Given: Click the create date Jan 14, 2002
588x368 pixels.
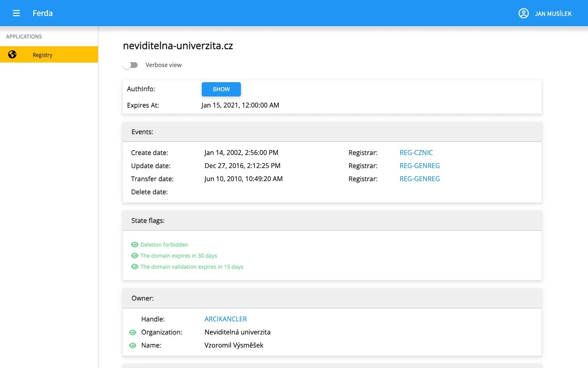Looking at the screenshot, I should (241, 153).
